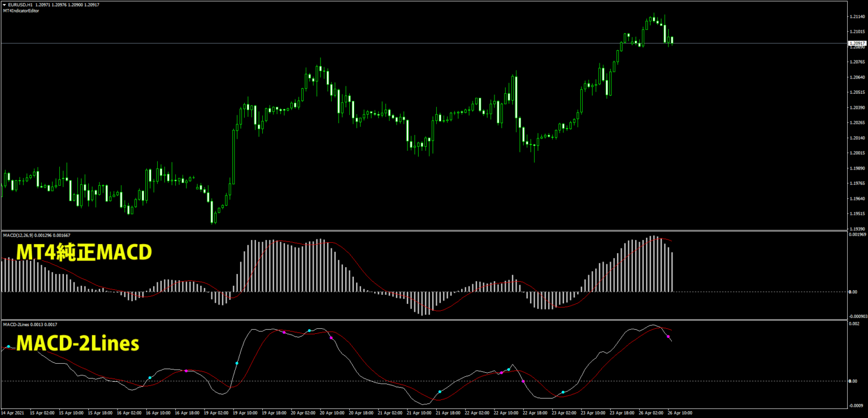
Task: Click the current price tag 1.20917
Action: tap(857, 43)
